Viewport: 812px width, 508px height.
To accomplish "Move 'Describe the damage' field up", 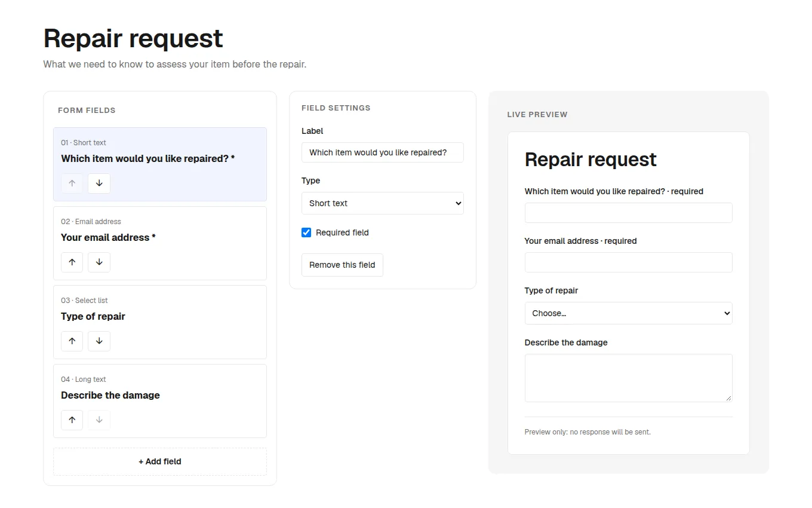I will pyautogui.click(x=72, y=420).
